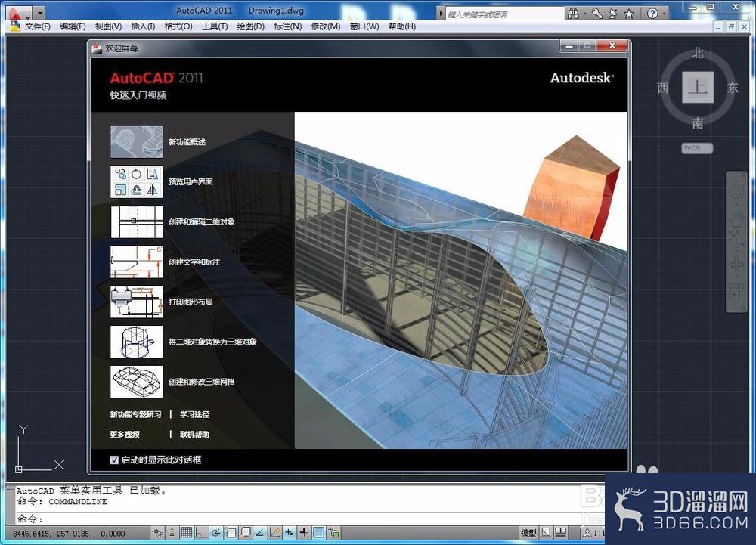This screenshot has width=756, height=545.
Task: Click the 模型 model space button
Action: point(528,532)
